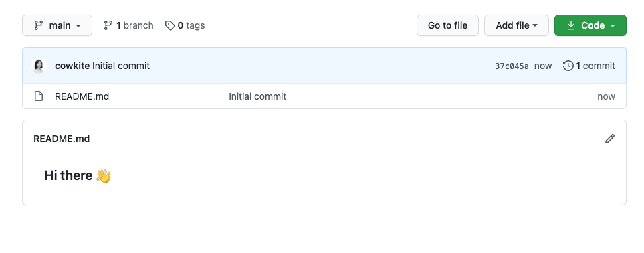Image resolution: width=644 pixels, height=253 pixels.
Task: Click the git branch icon in main selector
Action: point(39,25)
